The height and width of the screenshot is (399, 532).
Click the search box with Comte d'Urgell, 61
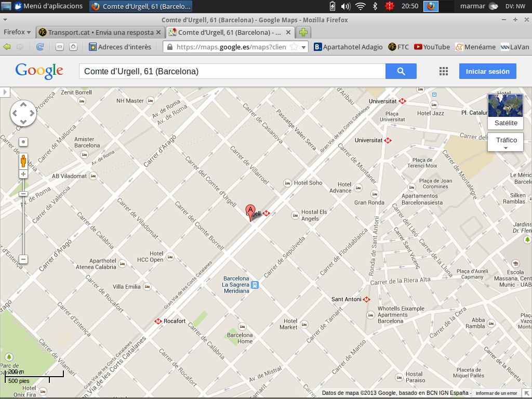click(232, 71)
